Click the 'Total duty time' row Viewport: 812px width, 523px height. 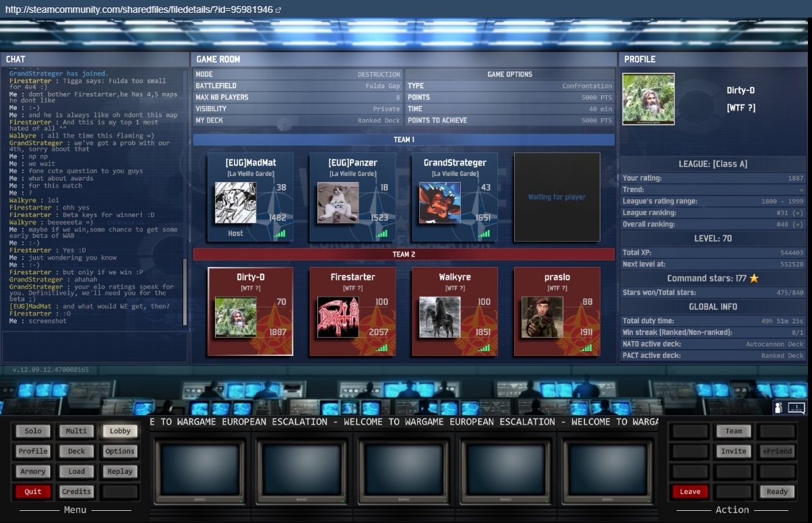[x=713, y=321]
